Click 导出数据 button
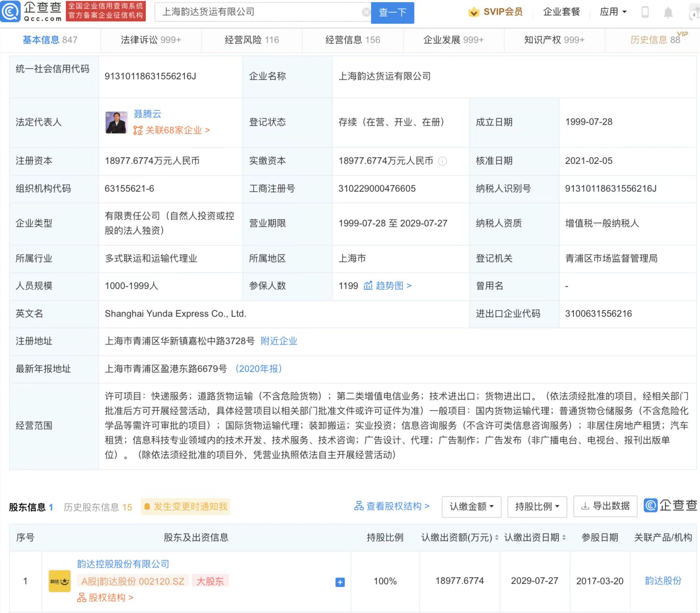This screenshot has width=700, height=613. 605,506
